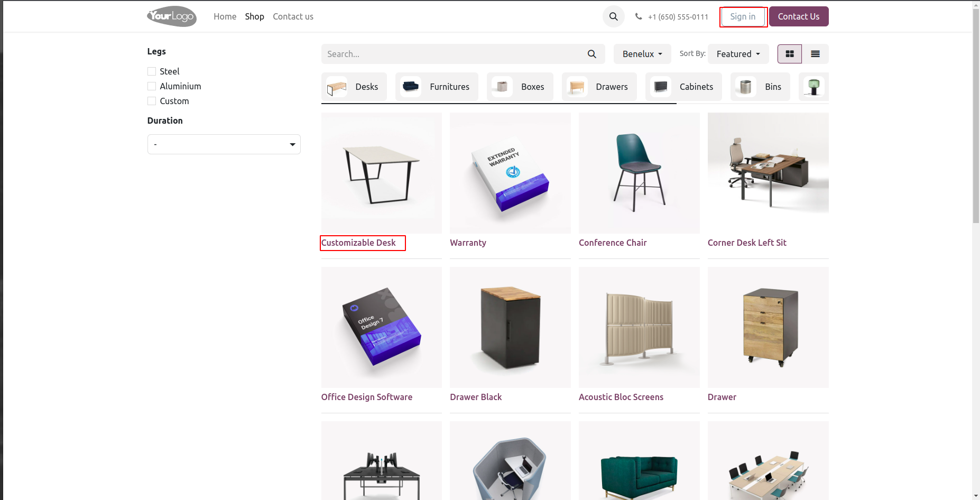Switch to list view layout
The width and height of the screenshot is (980, 500).
click(815, 54)
